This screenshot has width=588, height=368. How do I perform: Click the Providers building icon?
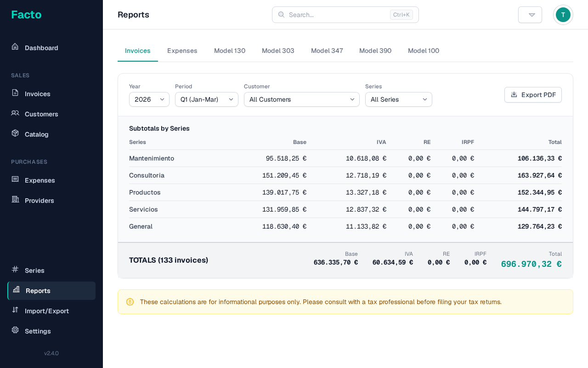pyautogui.click(x=15, y=200)
